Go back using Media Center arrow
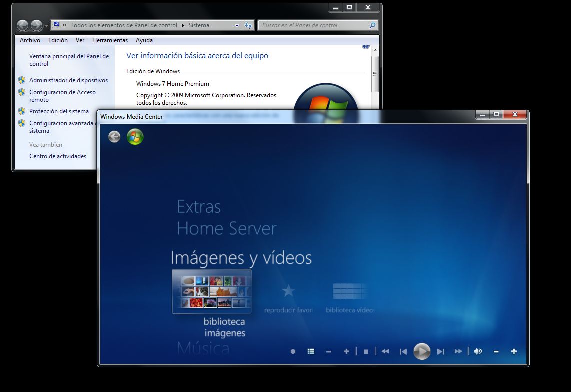Screen dimensions: 571x392 point(114,137)
